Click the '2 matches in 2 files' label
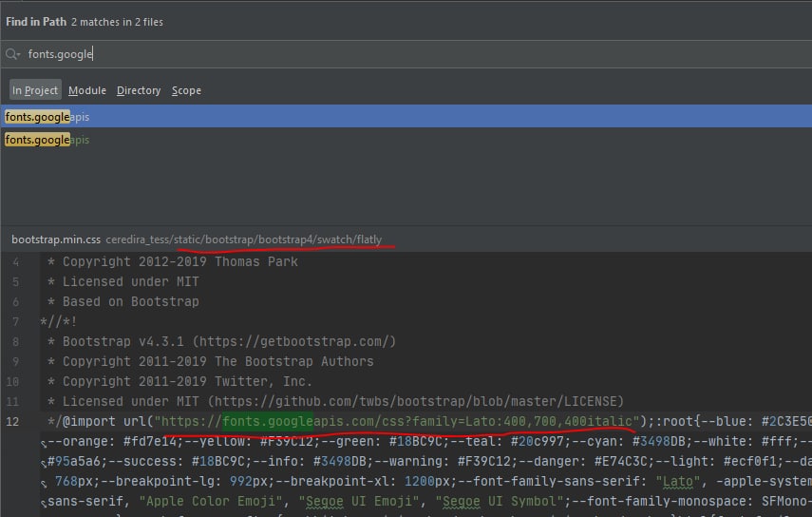The height and width of the screenshot is (517, 812). [x=117, y=22]
